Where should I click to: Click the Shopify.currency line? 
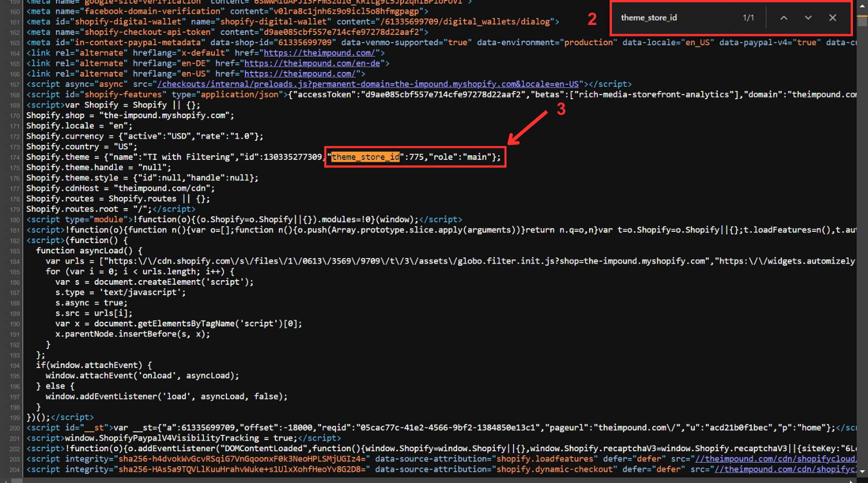click(x=145, y=136)
